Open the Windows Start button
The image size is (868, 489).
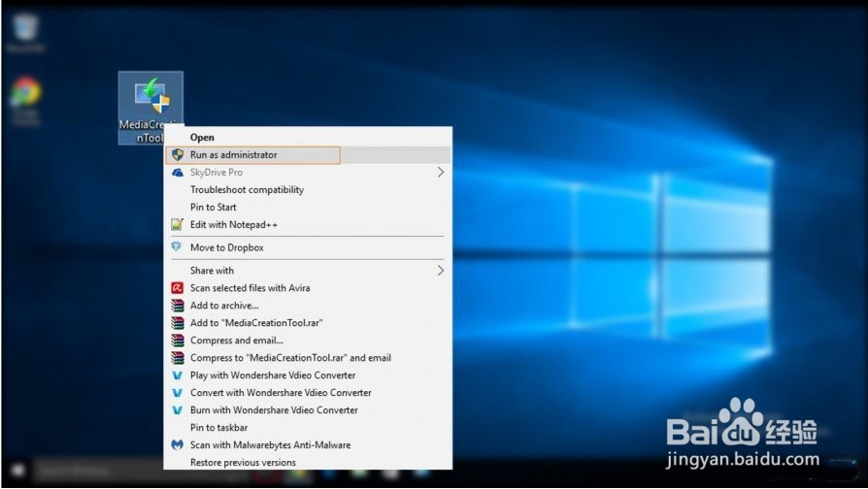click(17, 471)
